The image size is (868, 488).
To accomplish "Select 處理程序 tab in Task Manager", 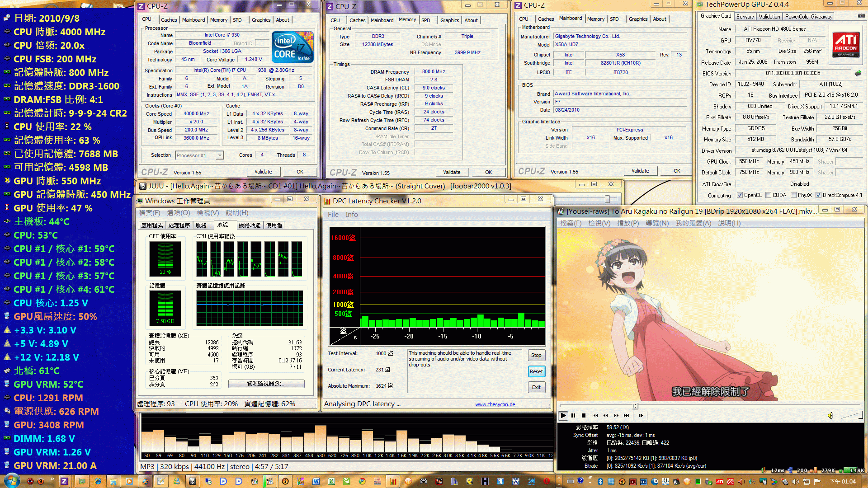I will coord(179,225).
